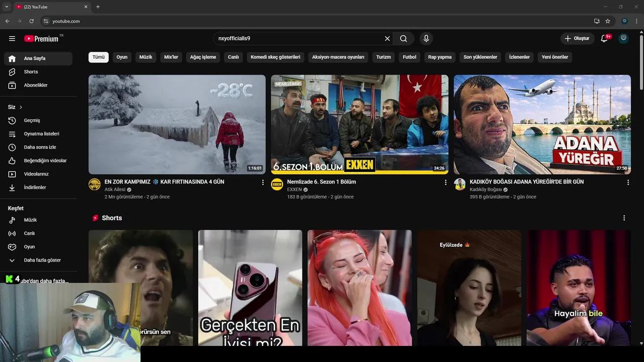Select the Tümü filter chip

pos(99,57)
